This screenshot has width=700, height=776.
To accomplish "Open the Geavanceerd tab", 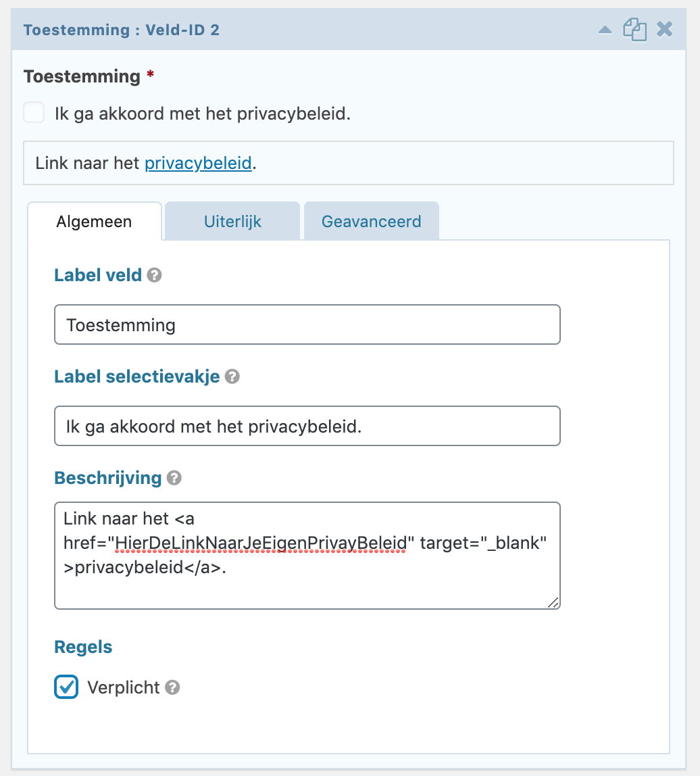I will tap(371, 221).
